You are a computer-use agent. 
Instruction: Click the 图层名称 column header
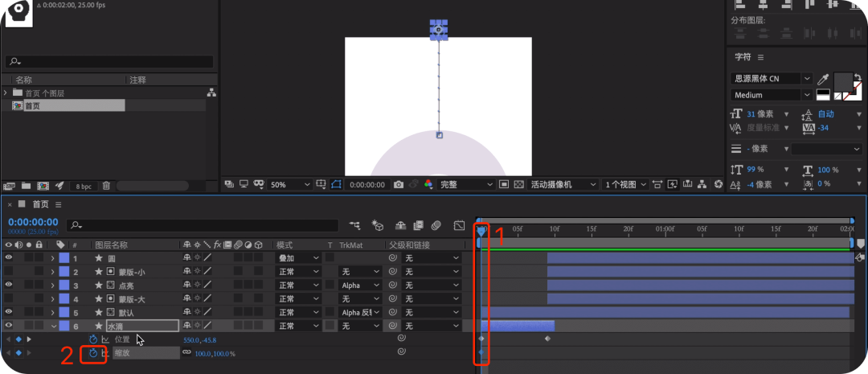111,245
